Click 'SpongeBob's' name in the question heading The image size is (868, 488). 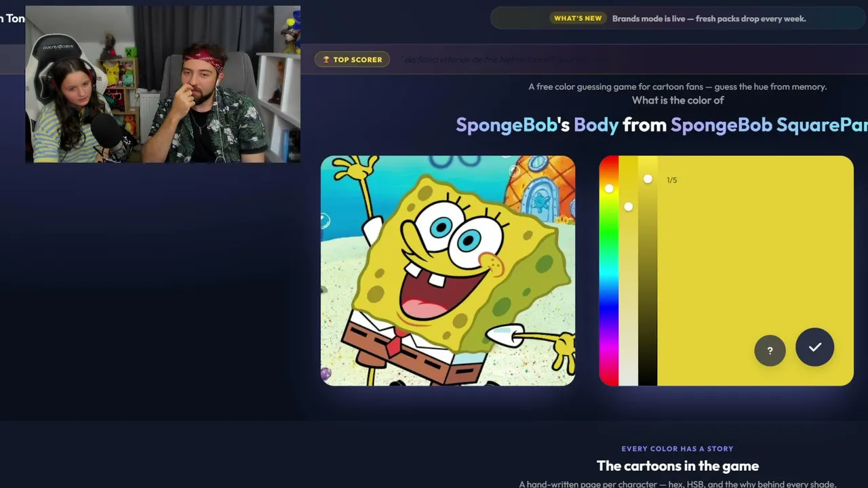[x=513, y=125]
